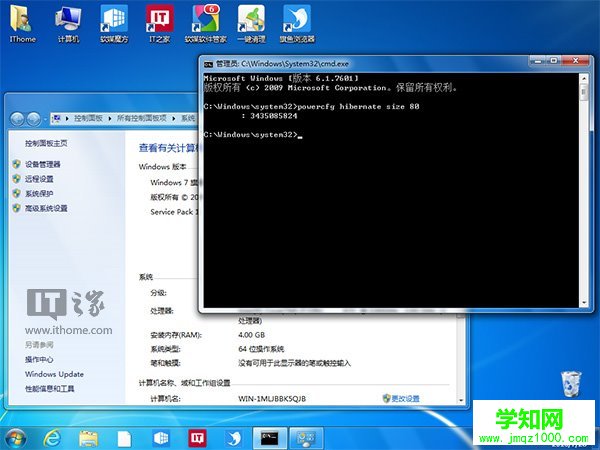
Task: Click the Control Panel Back button
Action: point(17,119)
